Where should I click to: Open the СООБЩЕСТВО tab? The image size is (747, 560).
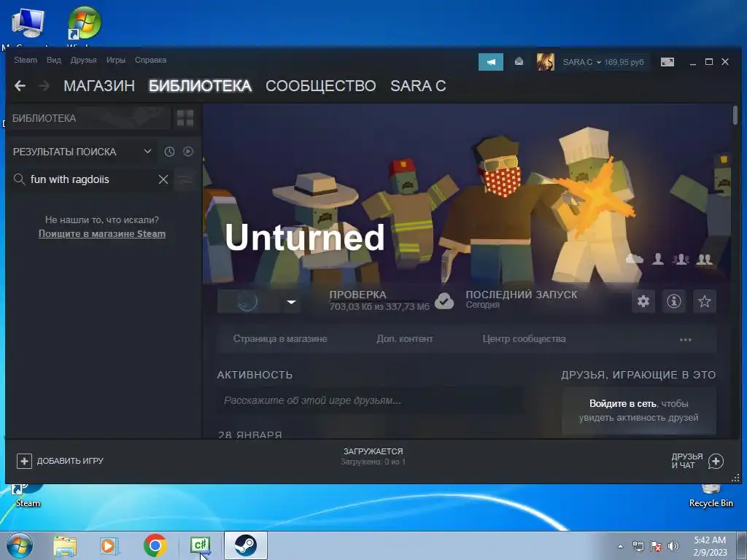pyautogui.click(x=321, y=86)
